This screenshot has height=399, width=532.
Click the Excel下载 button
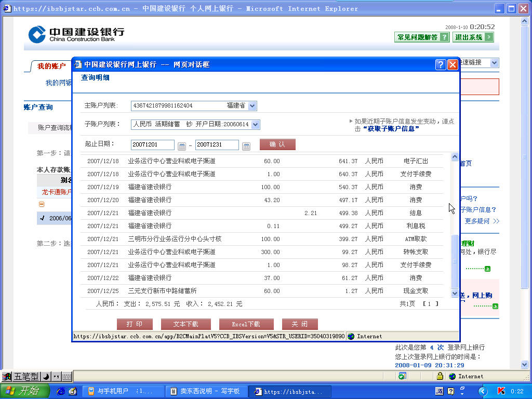click(246, 324)
